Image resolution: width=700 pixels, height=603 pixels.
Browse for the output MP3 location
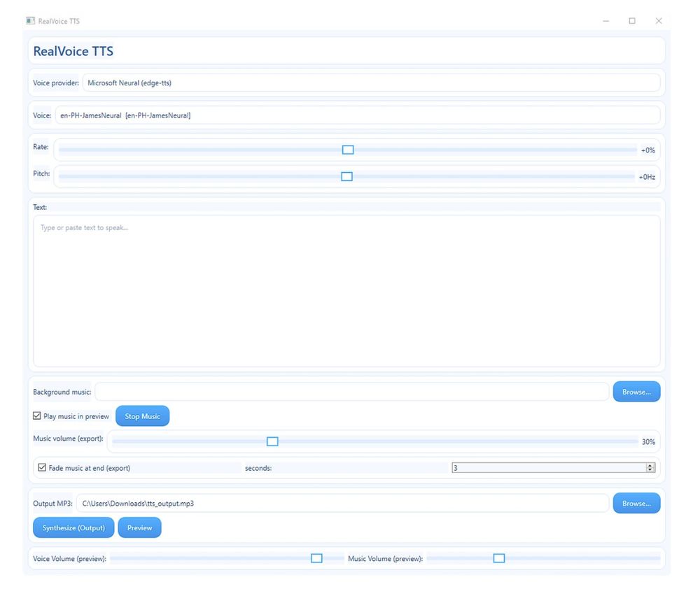coord(636,503)
